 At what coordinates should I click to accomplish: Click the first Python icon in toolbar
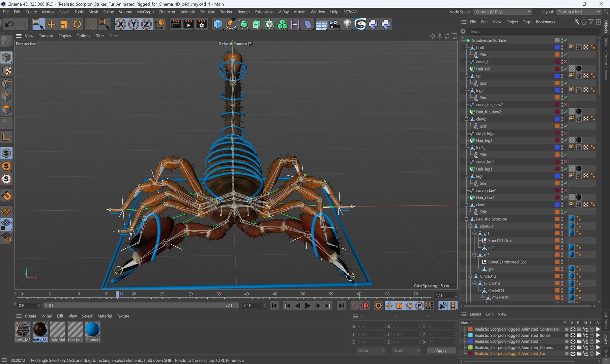click(373, 24)
